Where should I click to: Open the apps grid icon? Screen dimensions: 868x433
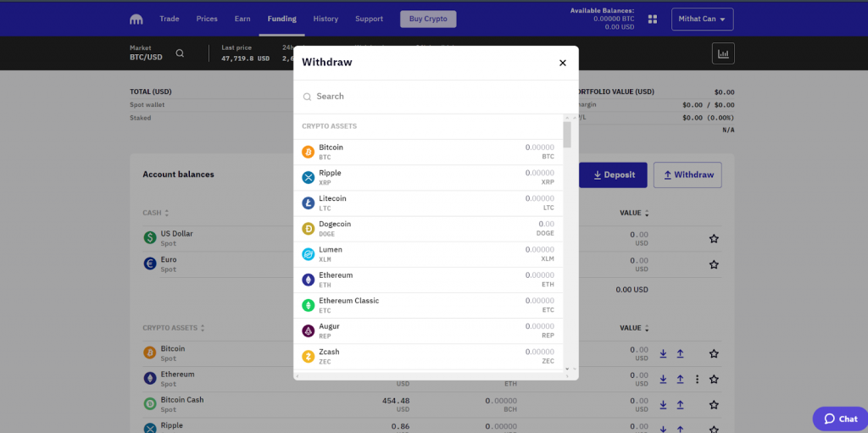(x=653, y=19)
